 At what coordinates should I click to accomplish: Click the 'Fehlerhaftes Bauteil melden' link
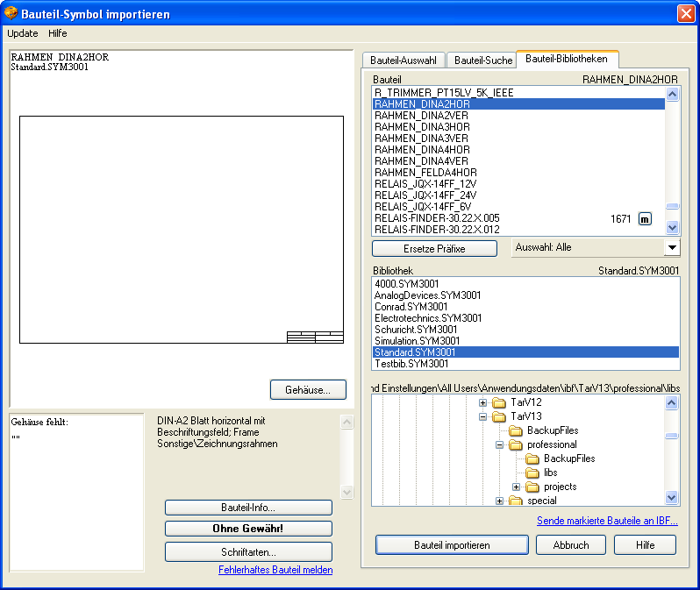click(275, 570)
